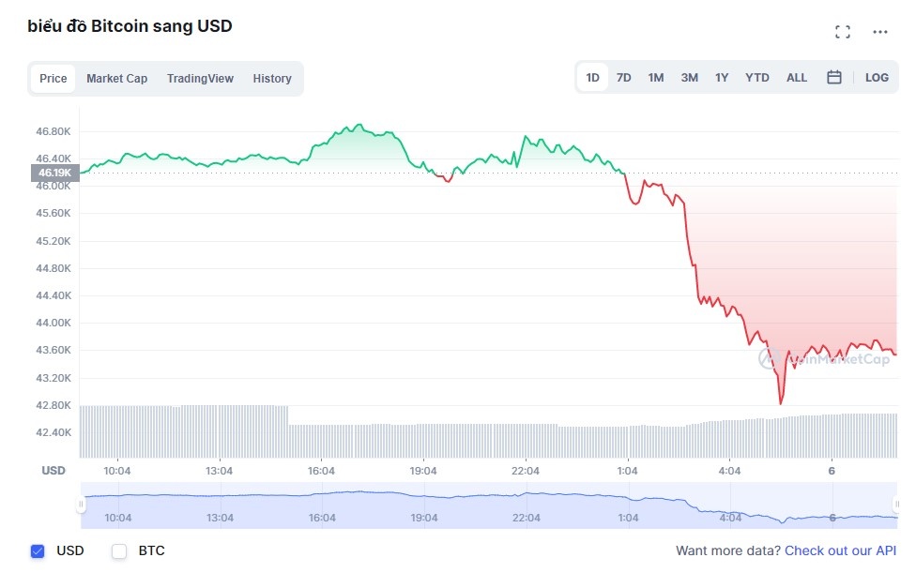Show the YTD time range
This screenshot has height=588, width=916.
click(x=756, y=78)
